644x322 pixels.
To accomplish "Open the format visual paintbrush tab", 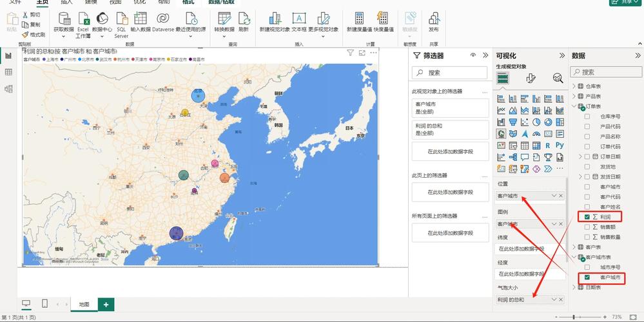I will [531, 79].
